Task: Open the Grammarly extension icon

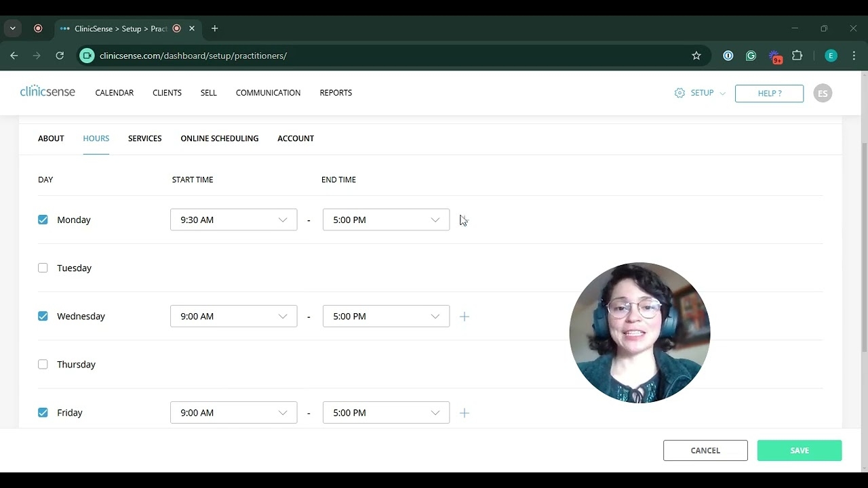Action: (x=751, y=56)
